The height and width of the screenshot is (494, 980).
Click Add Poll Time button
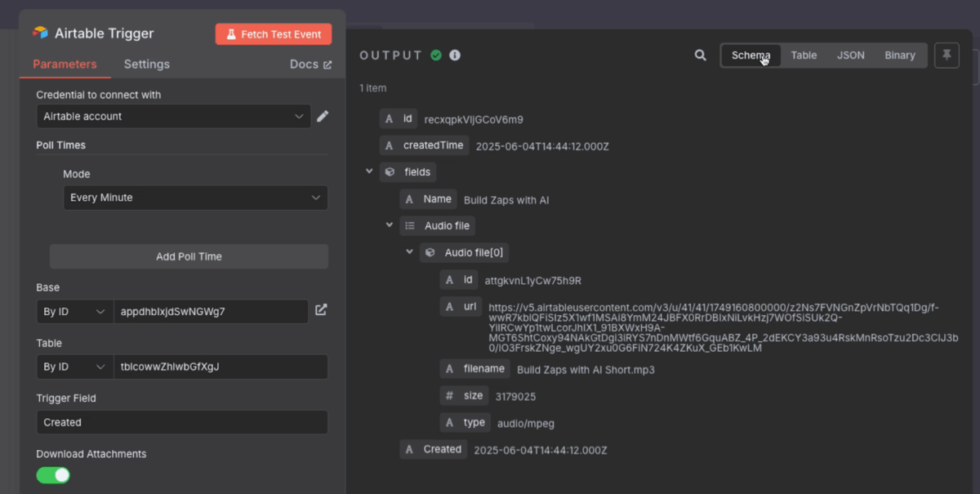pyautogui.click(x=189, y=256)
